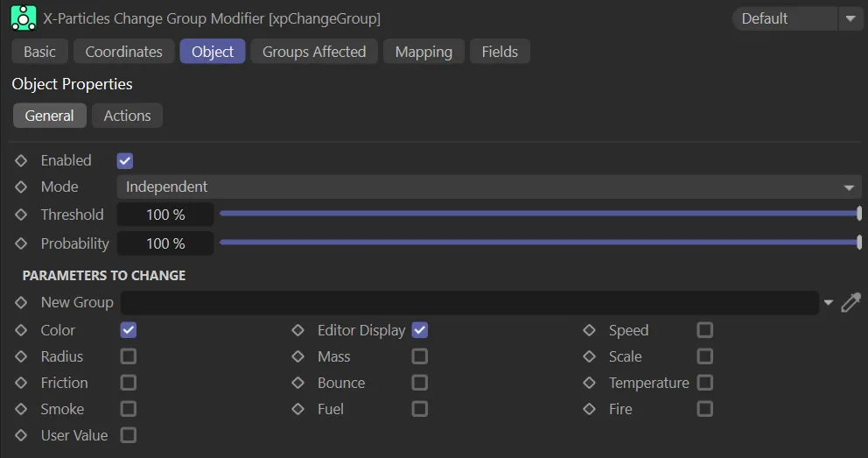Viewport: 868px width, 458px height.
Task: Click the Threshold slider track
Action: tap(538, 214)
